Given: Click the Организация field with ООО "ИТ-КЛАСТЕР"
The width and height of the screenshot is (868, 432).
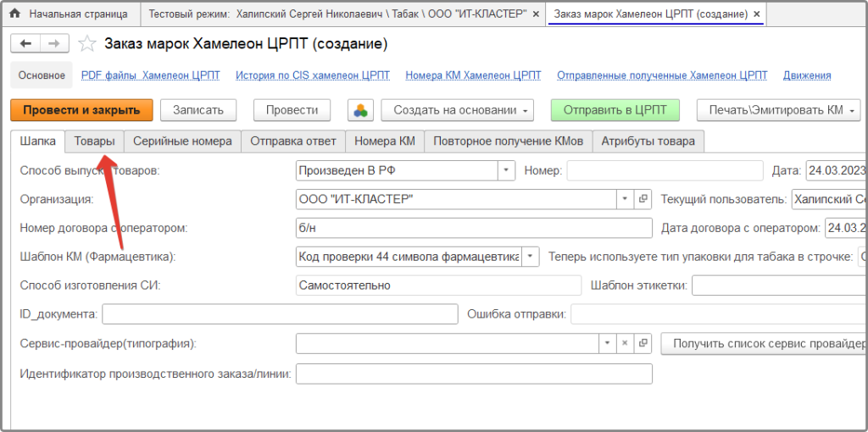Looking at the screenshot, I should coord(457,199).
